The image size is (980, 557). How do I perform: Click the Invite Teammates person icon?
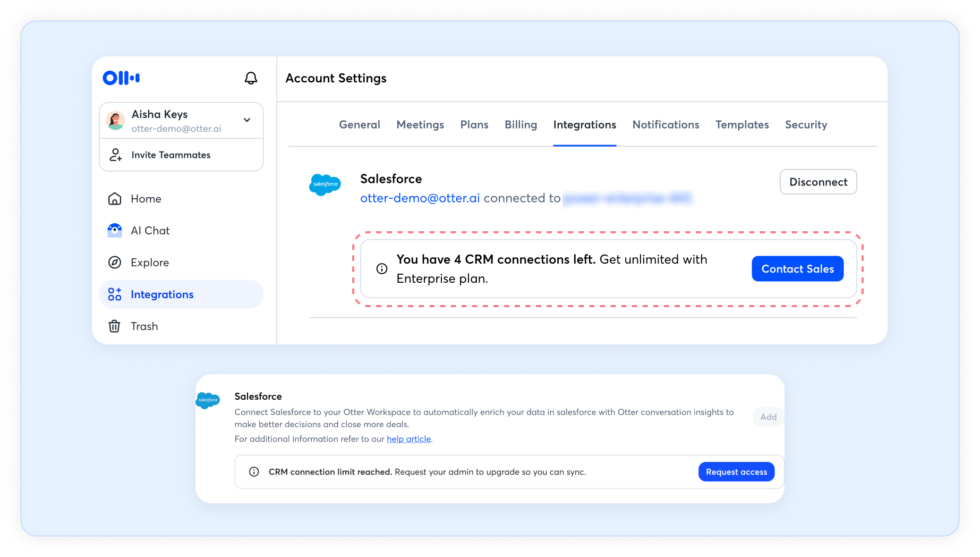tap(115, 155)
